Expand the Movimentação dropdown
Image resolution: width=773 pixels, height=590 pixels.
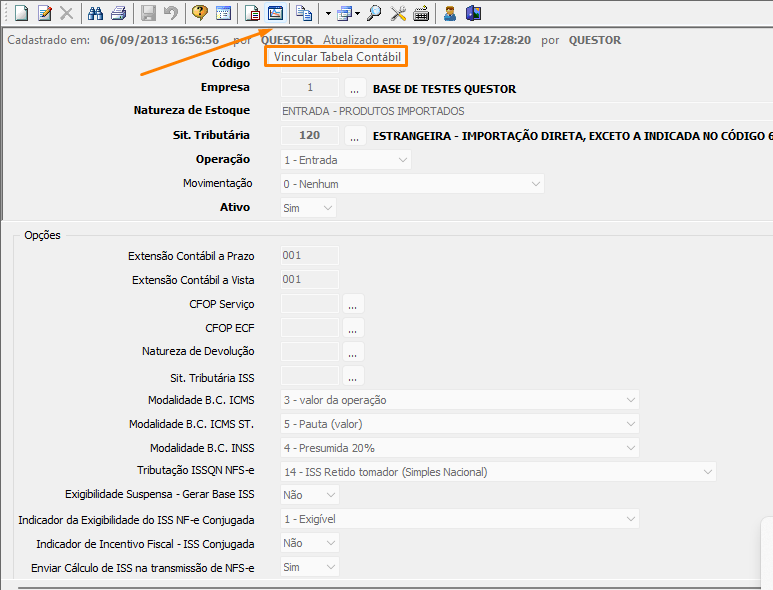[535, 184]
